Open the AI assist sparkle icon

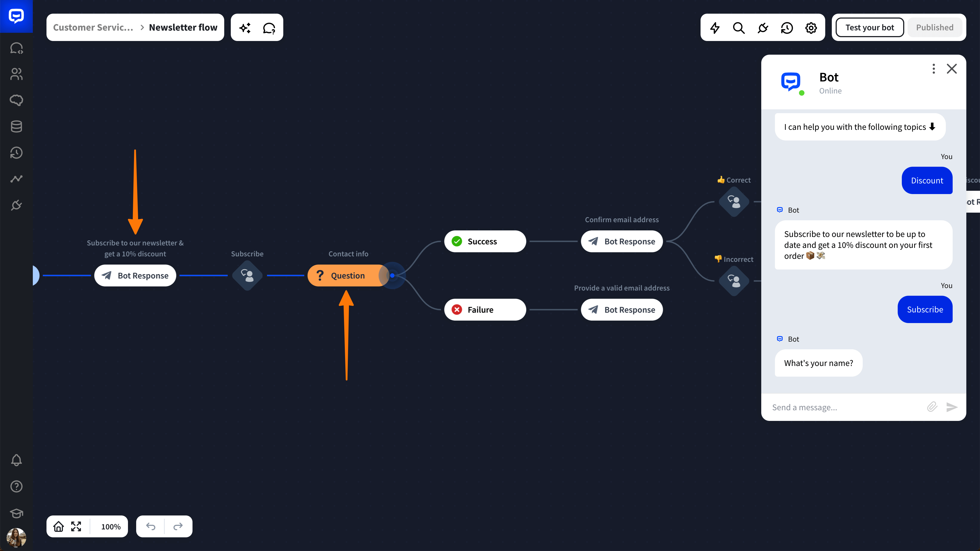point(245,27)
